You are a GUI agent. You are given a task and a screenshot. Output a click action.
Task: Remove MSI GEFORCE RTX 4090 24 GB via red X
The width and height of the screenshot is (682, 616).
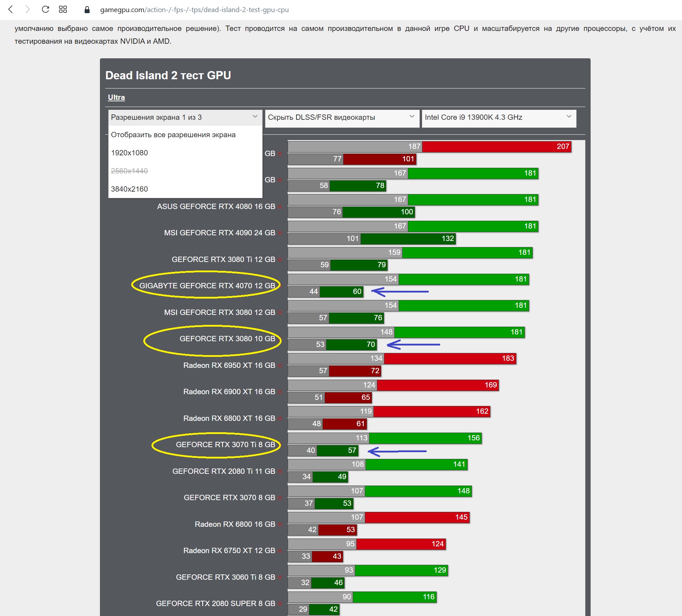tap(280, 233)
